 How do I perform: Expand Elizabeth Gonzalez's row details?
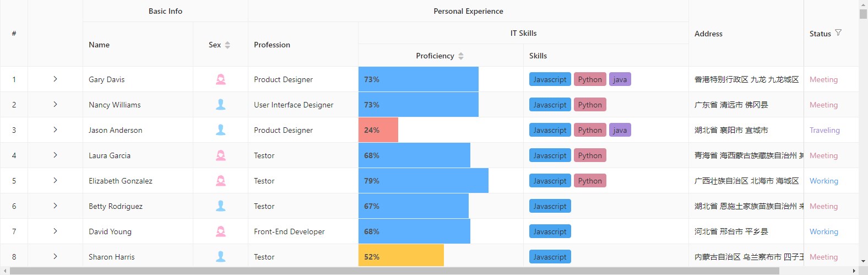tap(55, 181)
